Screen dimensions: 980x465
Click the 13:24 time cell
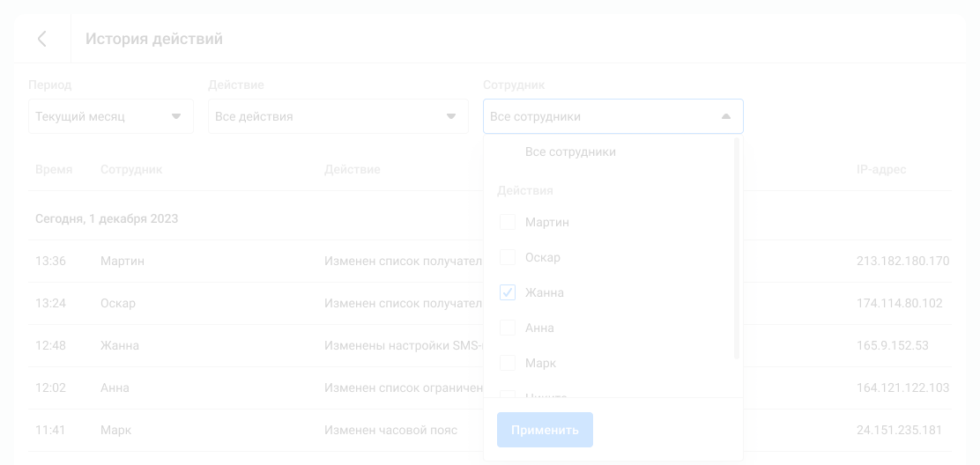pos(50,303)
